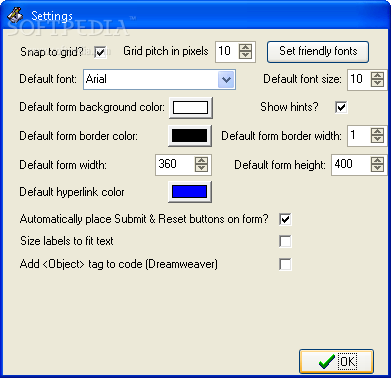Click the 'Default form border color:' label
The image size is (391, 378).
79,136
